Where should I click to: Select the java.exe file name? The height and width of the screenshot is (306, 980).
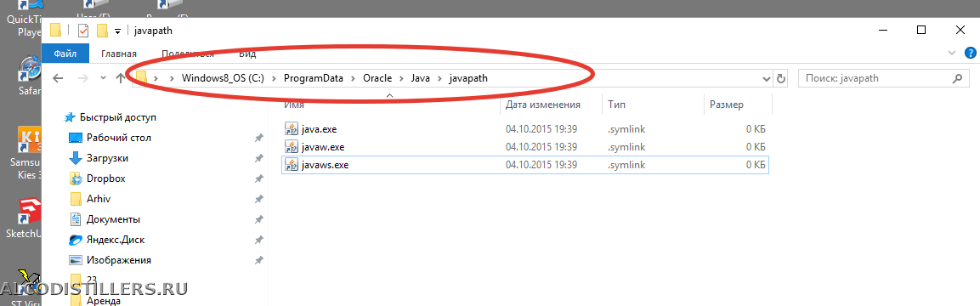319,129
